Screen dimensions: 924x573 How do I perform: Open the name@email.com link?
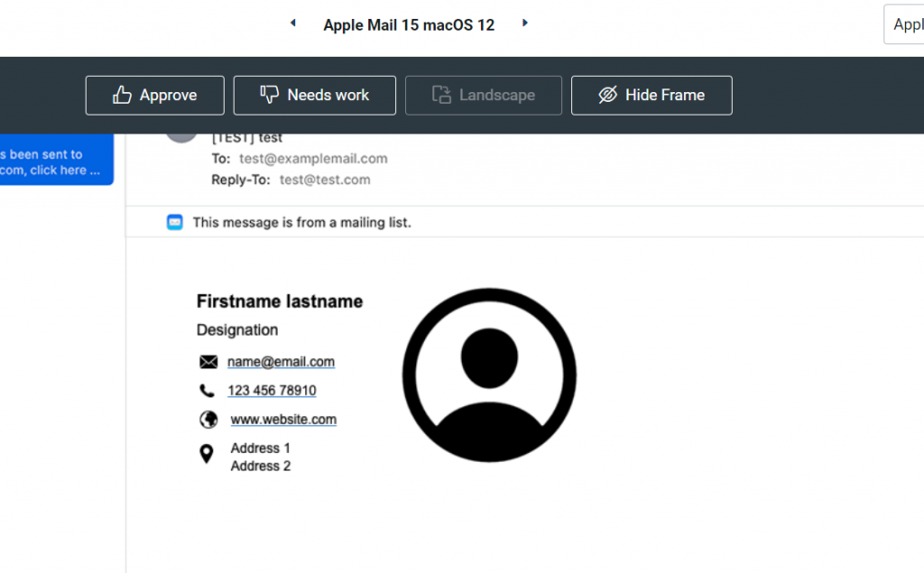pyautogui.click(x=281, y=362)
